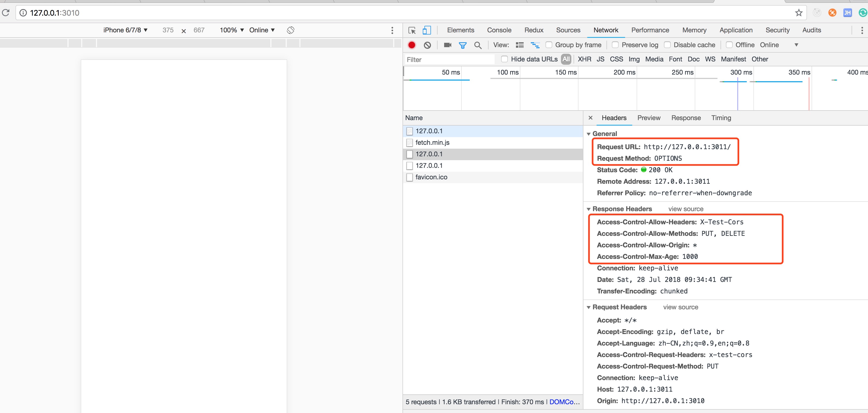Toggle the device toolbar icon
The width and height of the screenshot is (868, 413).
(x=427, y=30)
